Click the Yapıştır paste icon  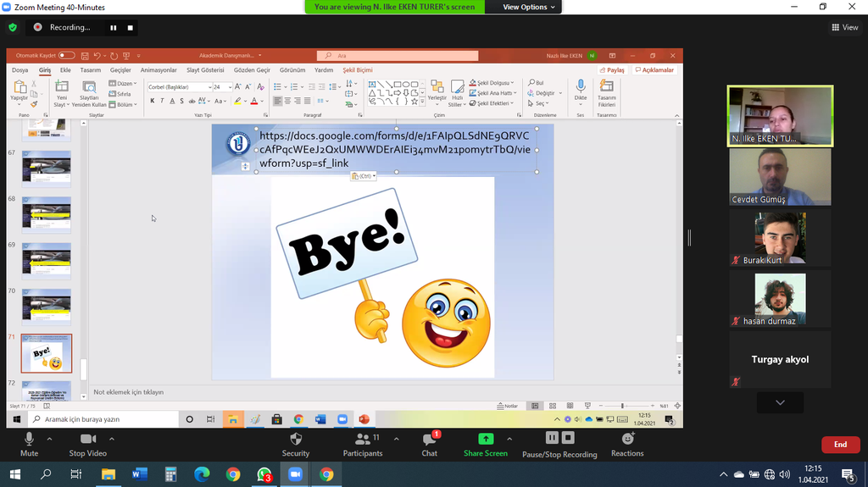(19, 87)
